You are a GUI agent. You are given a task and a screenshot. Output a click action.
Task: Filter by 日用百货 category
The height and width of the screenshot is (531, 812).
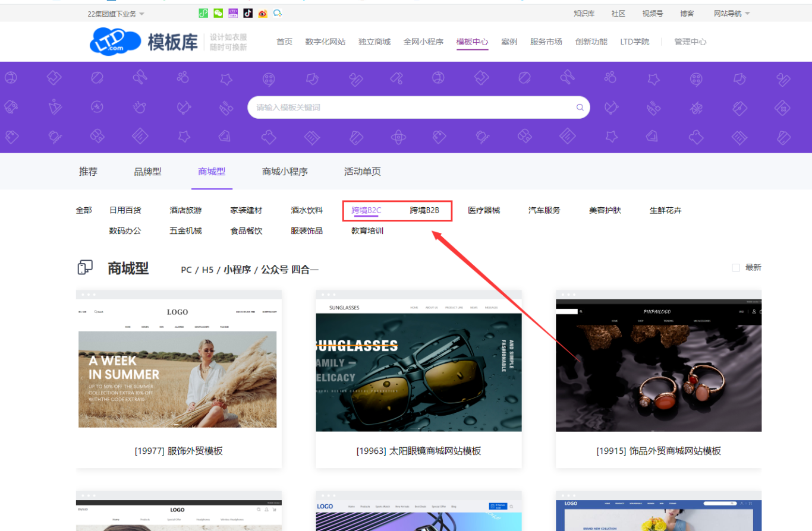tap(125, 210)
